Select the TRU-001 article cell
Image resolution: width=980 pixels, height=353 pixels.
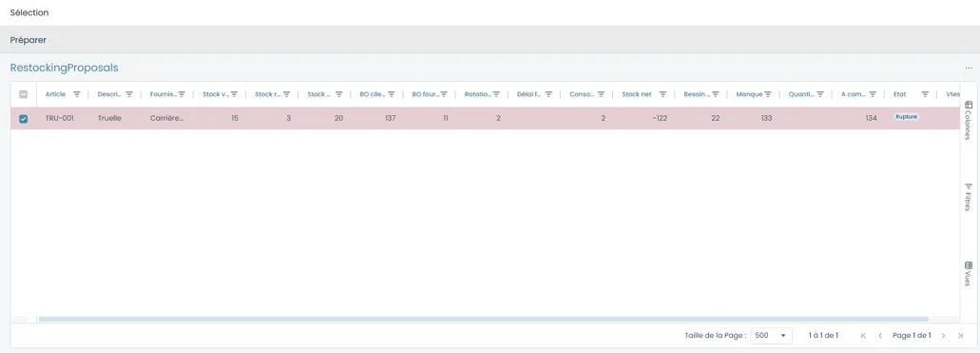tap(63, 118)
